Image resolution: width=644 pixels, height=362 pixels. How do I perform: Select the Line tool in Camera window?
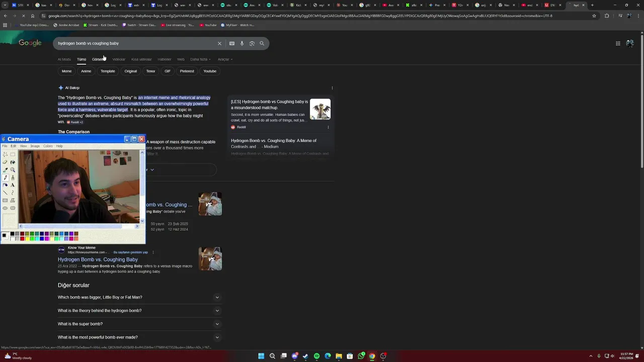(x=5, y=193)
